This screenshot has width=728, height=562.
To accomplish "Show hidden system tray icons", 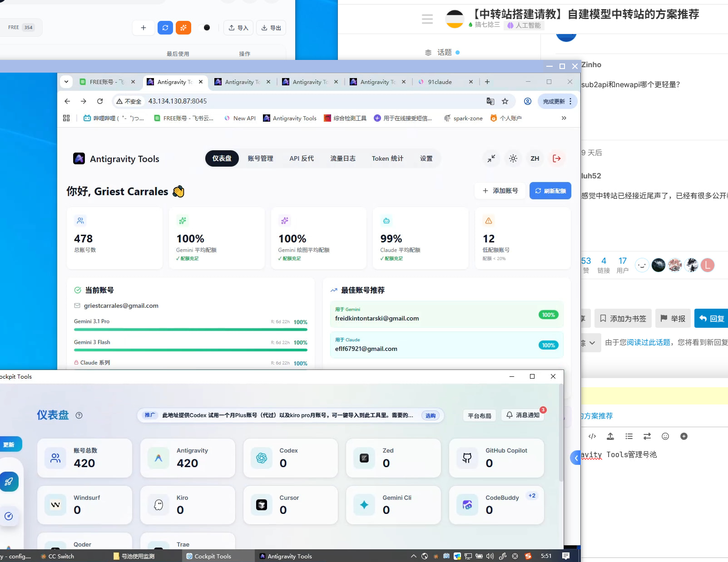I will coord(413,556).
